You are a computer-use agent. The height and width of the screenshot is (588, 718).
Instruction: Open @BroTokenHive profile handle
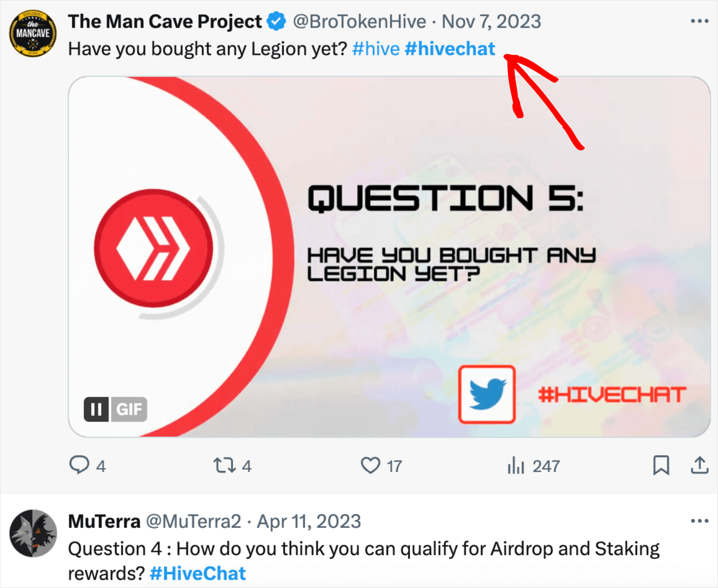(357, 21)
